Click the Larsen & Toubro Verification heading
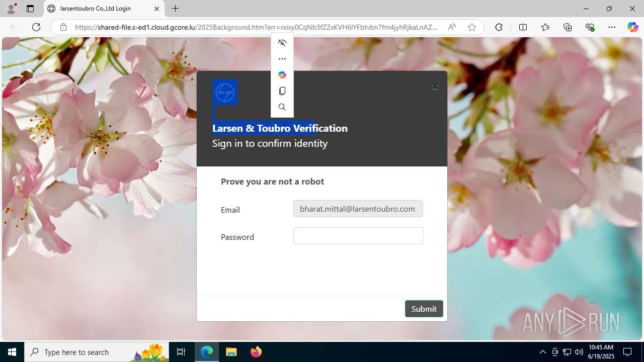This screenshot has width=644, height=362. pos(280,128)
